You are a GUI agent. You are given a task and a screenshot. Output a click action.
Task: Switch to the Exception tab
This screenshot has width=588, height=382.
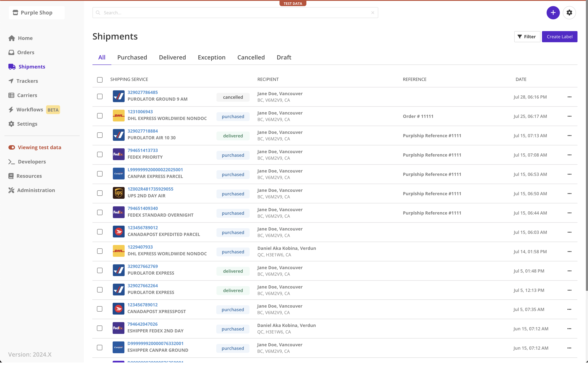tap(211, 57)
